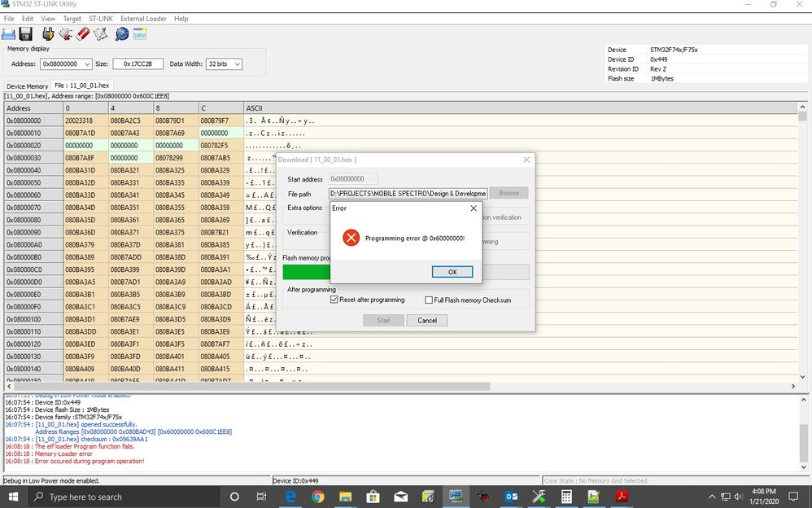Click log panel scrollbar up arrow

click(x=804, y=401)
